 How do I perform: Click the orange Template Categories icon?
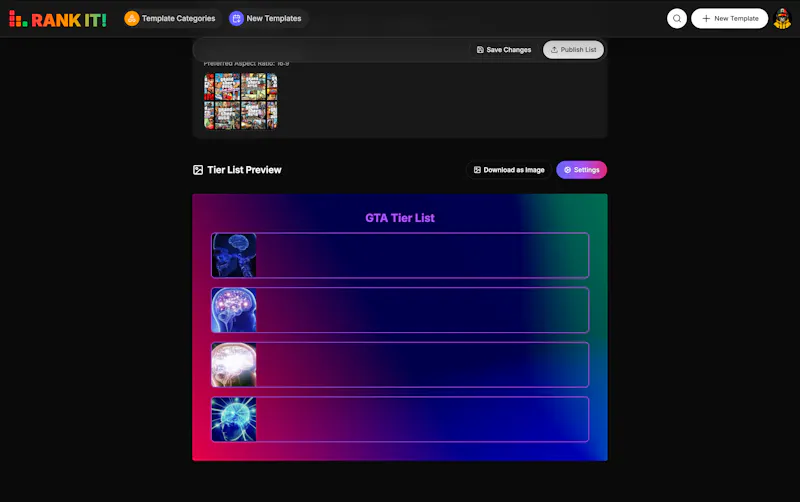[132, 18]
